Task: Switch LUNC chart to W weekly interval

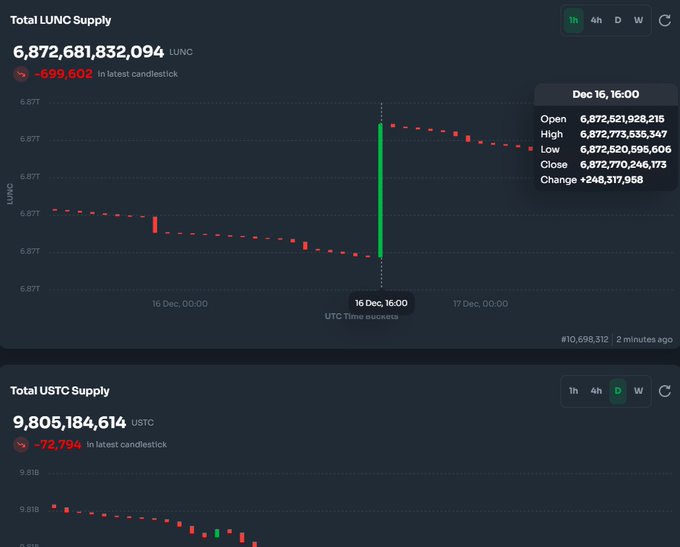Action: click(638, 20)
